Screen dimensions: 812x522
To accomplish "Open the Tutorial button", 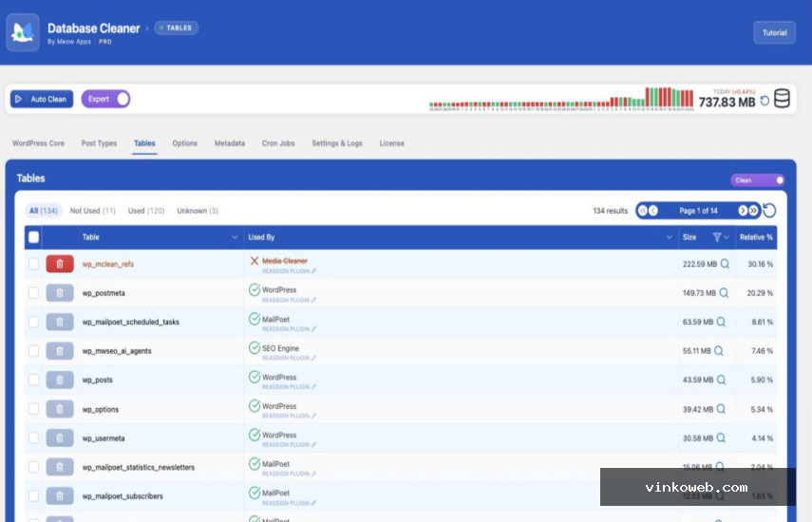I will point(774,32).
